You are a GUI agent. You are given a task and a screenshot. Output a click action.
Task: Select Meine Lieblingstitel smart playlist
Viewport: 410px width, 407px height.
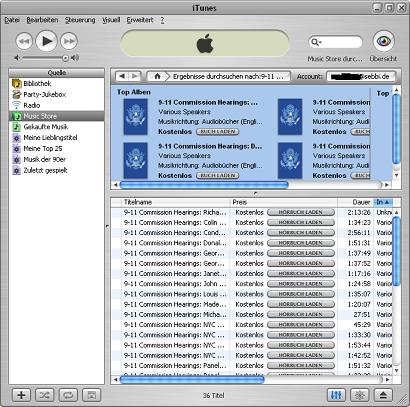point(56,138)
